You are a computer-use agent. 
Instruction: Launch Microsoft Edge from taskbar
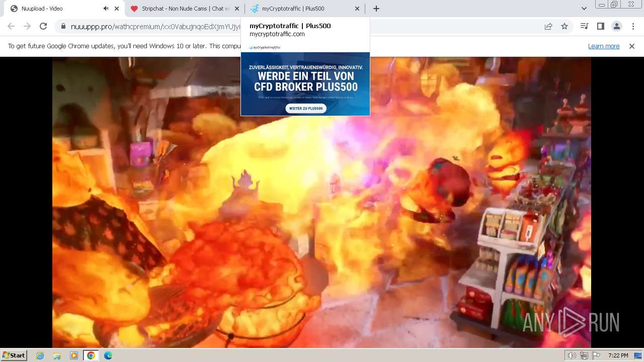(x=108, y=355)
